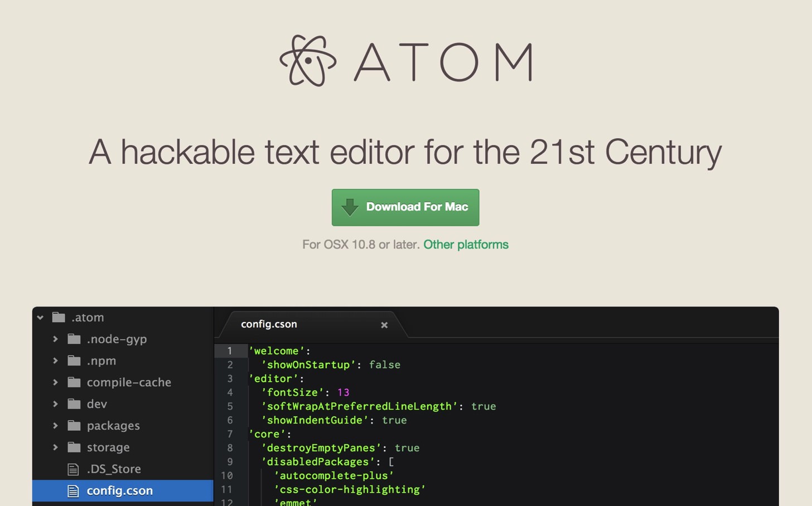This screenshot has width=812, height=506.
Task: Click the .atom folder icon
Action: (59, 317)
